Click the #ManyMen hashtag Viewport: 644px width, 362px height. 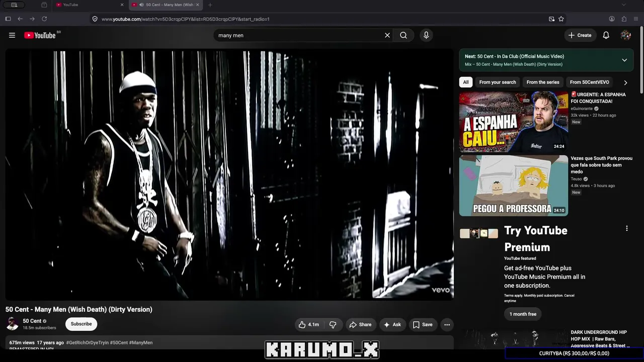(x=141, y=343)
